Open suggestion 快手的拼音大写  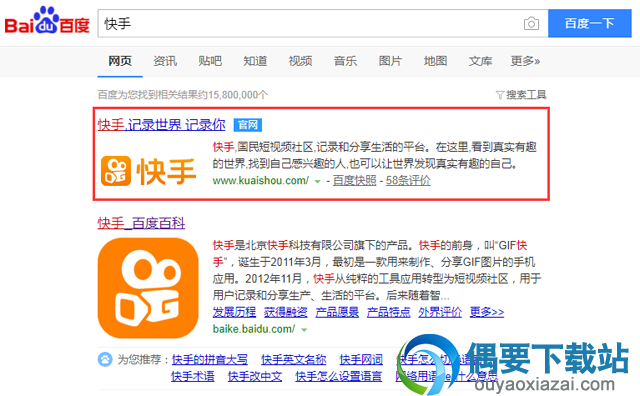click(210, 360)
